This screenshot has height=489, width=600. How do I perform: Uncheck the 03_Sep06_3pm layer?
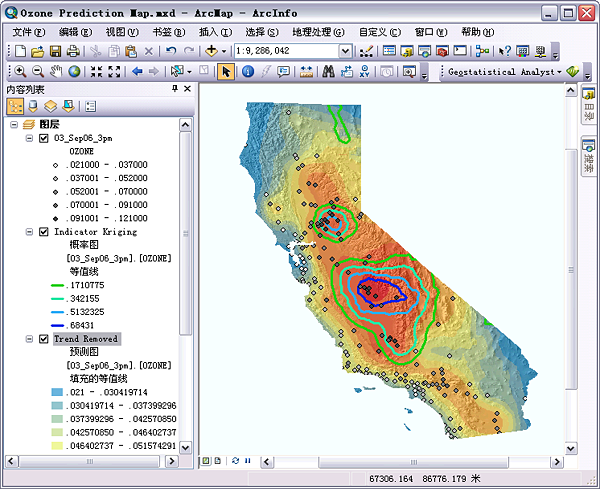pos(44,138)
